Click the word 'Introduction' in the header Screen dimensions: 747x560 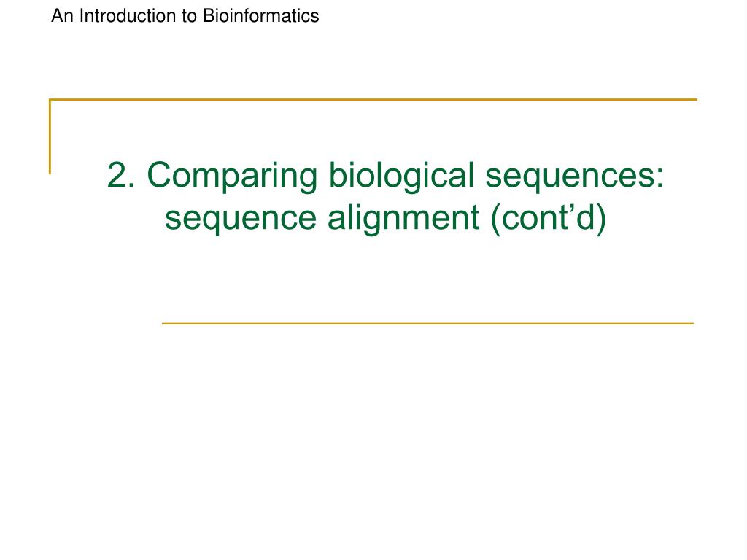[127, 16]
